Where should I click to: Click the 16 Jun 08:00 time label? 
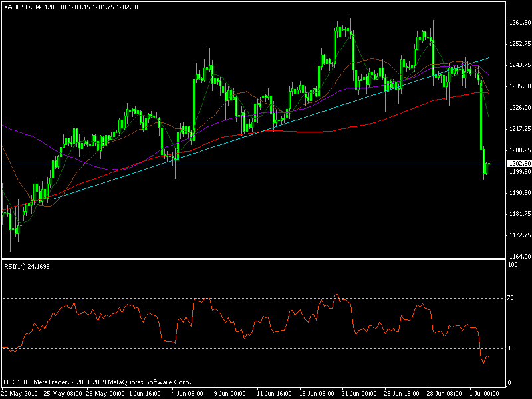click(317, 394)
